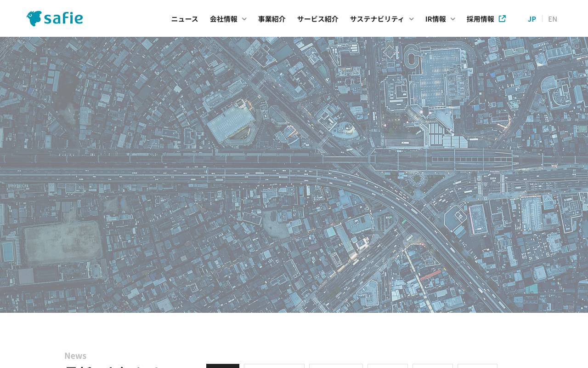This screenshot has width=588, height=368.
Task: Expand the 会社情報 dropdown chevron
Action: 244,19
